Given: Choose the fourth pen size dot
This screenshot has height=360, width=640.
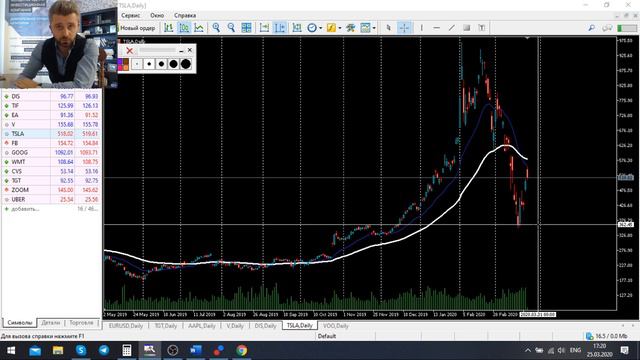Looking at the screenshot, I should (x=173, y=64).
